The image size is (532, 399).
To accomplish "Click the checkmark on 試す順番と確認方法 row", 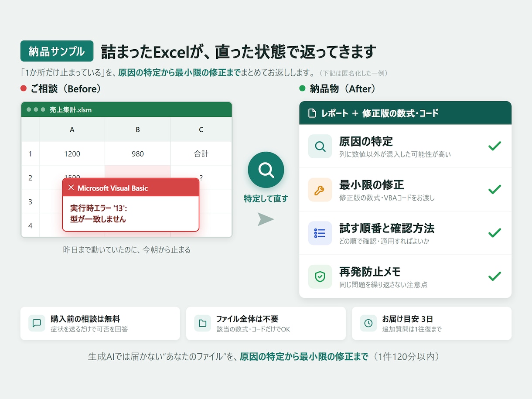I will pyautogui.click(x=494, y=233).
